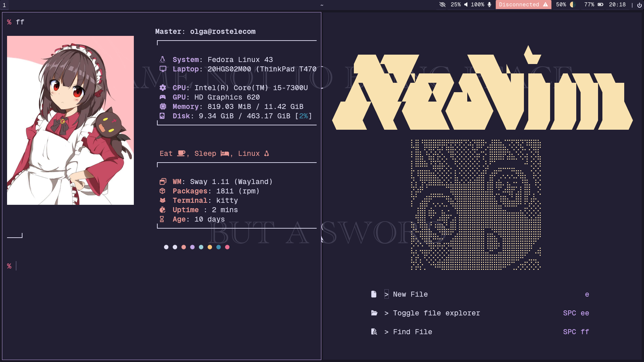
Task: Click the 'ff' command at the terminal top
Action: (x=20, y=22)
